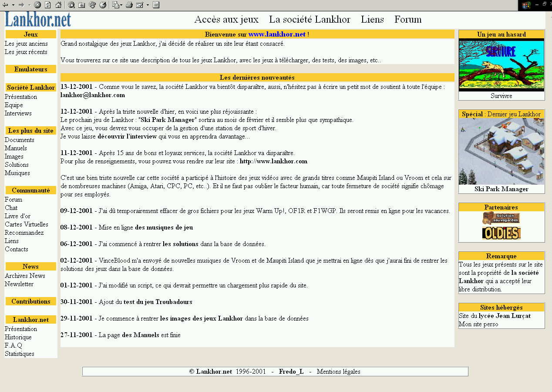552x392 pixels.
Task: Open 'Chat' in Communauté section
Action: [11, 208]
